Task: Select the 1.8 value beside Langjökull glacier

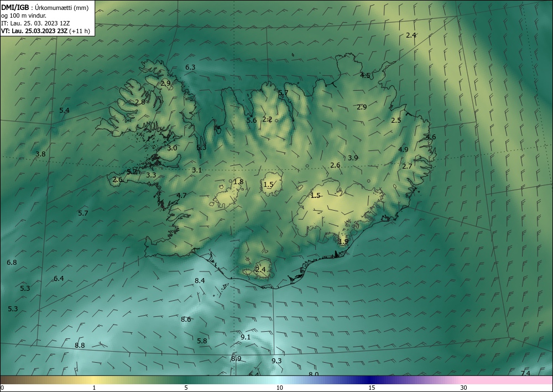Action: pyautogui.click(x=238, y=182)
